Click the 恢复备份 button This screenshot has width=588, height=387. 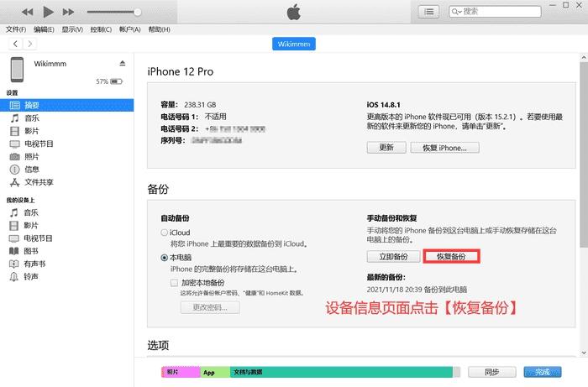452,257
